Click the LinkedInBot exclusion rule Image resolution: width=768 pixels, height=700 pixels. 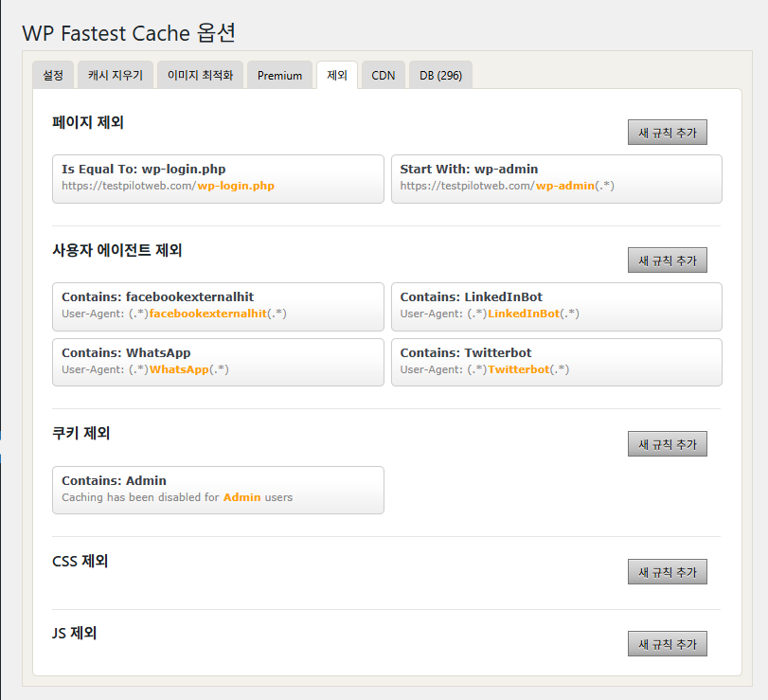(x=557, y=306)
